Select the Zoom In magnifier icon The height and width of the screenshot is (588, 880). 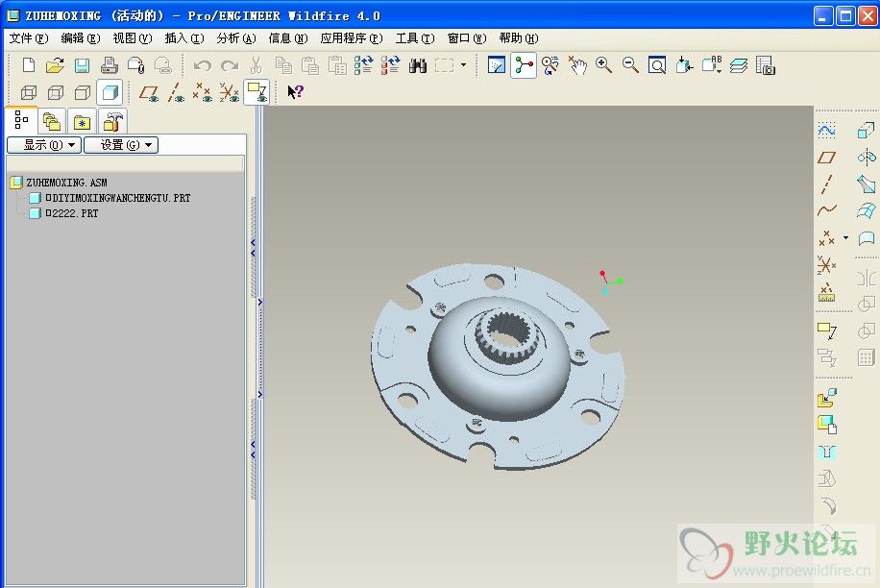click(604, 65)
